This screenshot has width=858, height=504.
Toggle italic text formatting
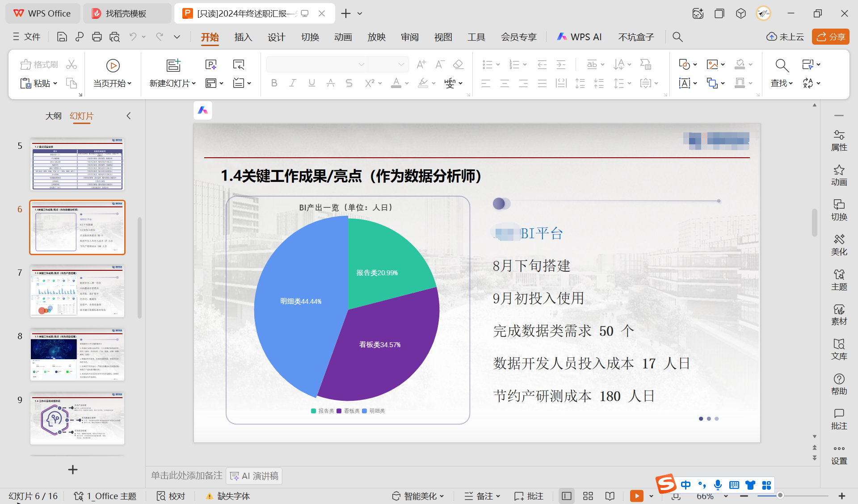point(293,83)
